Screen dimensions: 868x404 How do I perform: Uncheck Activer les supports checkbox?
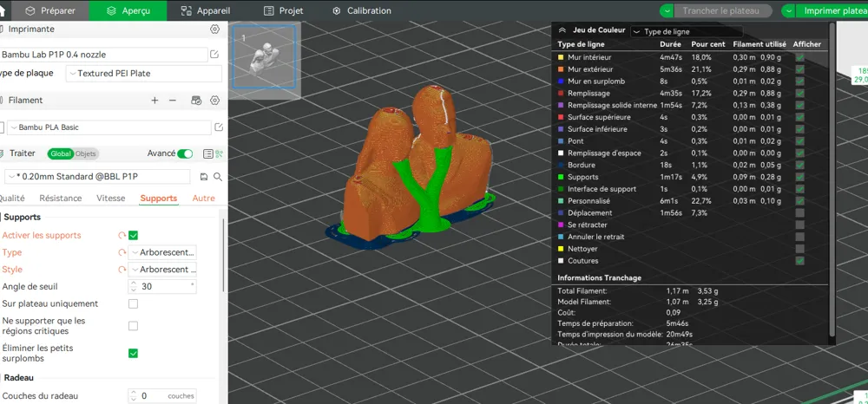(x=134, y=236)
